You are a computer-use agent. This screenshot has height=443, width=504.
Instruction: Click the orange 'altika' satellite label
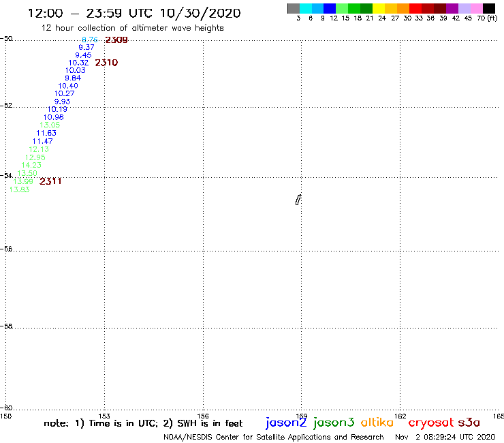pos(377,422)
